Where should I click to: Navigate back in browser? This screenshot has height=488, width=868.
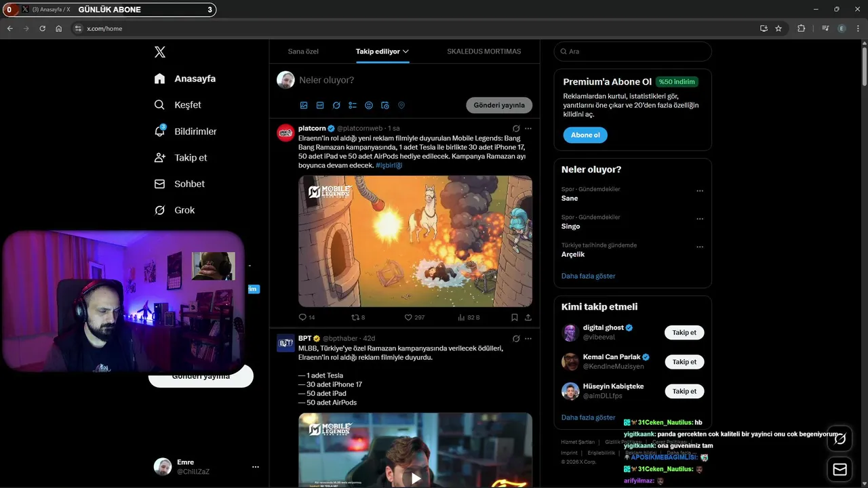point(10,28)
